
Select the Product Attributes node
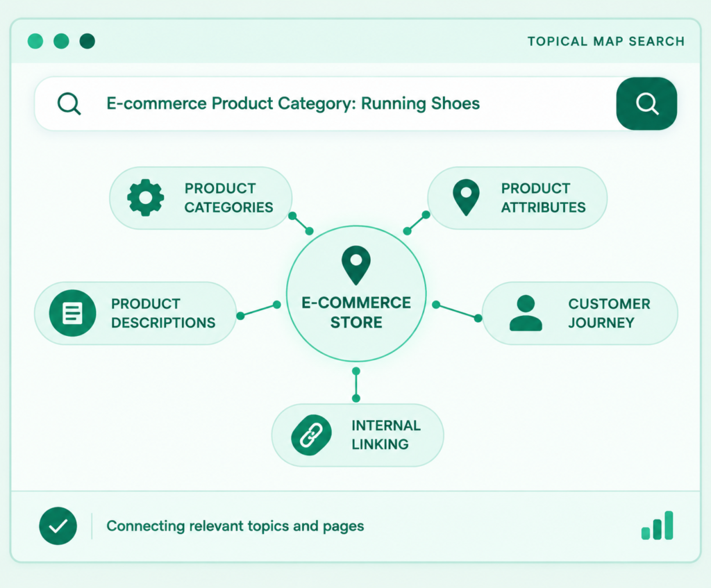[517, 198]
